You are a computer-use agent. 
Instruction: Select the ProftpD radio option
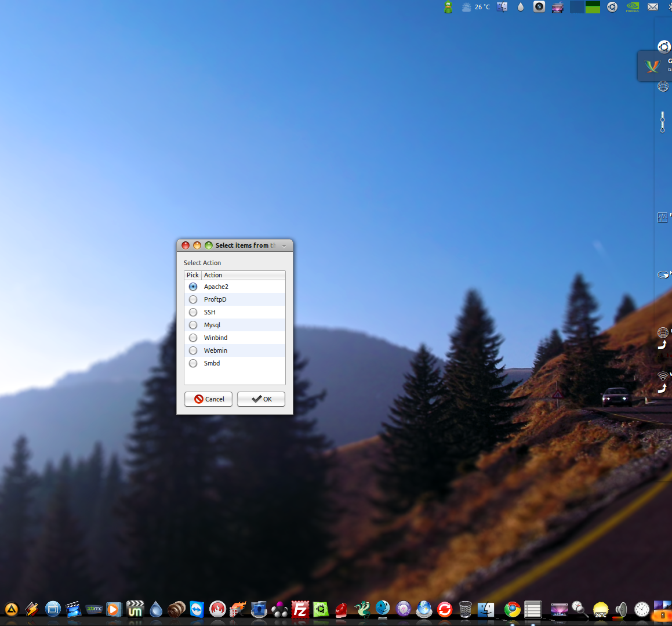(x=193, y=299)
